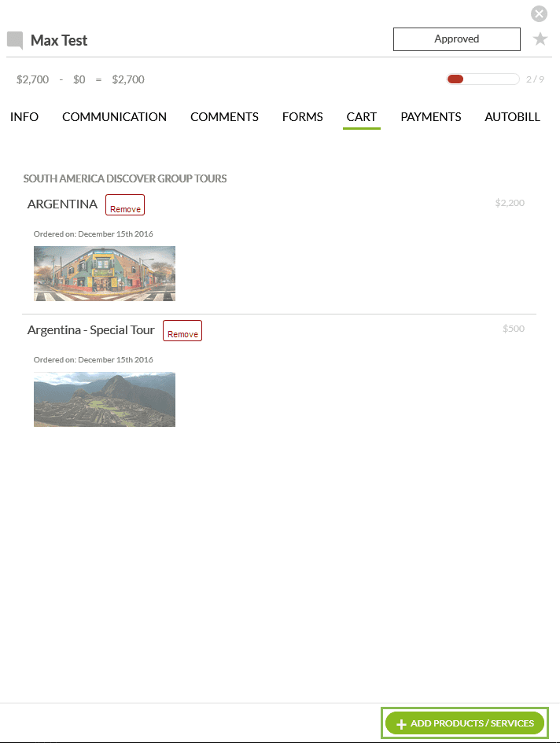The height and width of the screenshot is (743, 560).
Task: Click the ARGENTINA product title
Action: click(62, 204)
